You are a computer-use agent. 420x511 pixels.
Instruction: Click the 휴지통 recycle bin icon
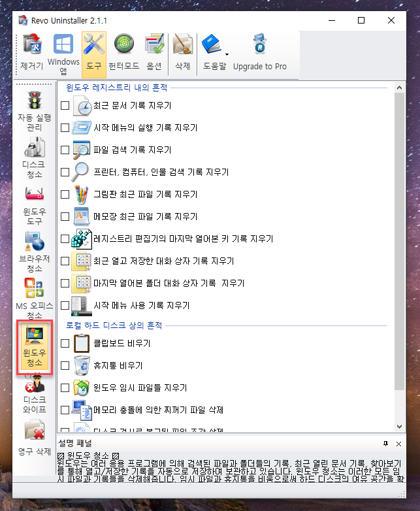(82, 365)
